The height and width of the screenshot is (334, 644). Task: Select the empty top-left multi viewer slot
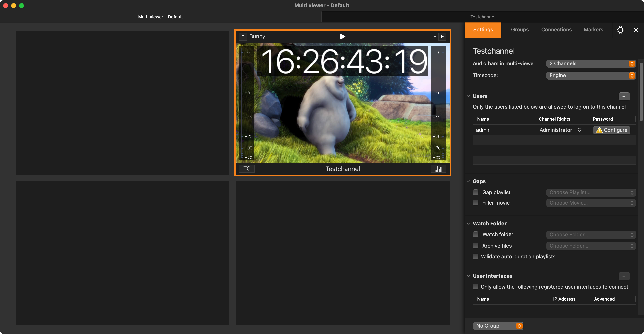[122, 103]
